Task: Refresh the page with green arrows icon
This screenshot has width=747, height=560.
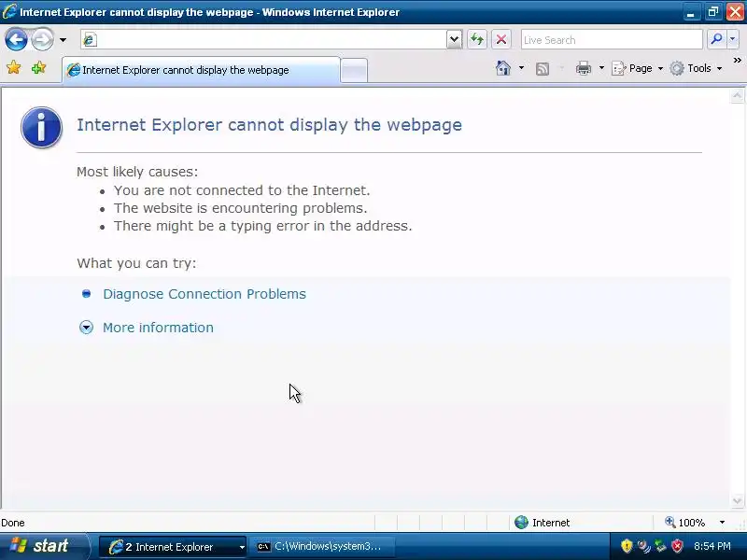Action: (x=477, y=39)
